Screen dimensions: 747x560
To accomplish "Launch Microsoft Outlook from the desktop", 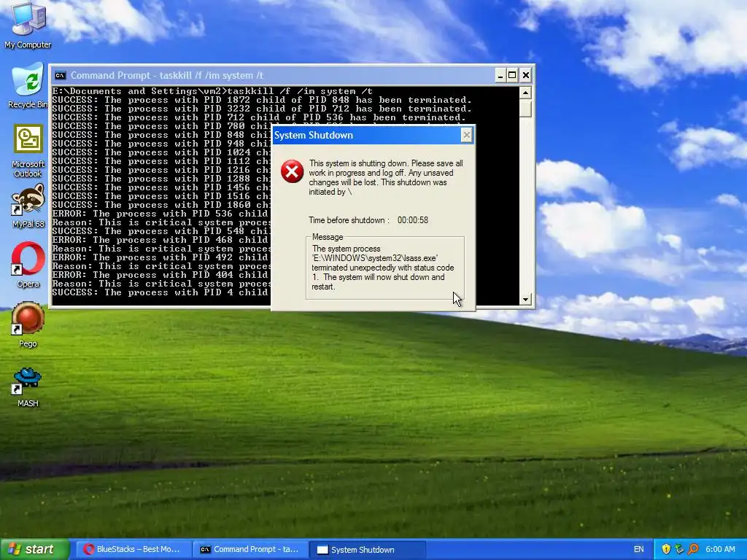I will pyautogui.click(x=28, y=150).
